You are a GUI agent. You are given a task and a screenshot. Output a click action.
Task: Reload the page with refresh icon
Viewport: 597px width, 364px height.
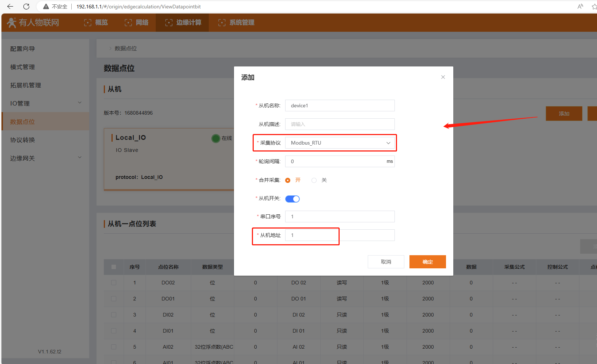click(x=26, y=7)
